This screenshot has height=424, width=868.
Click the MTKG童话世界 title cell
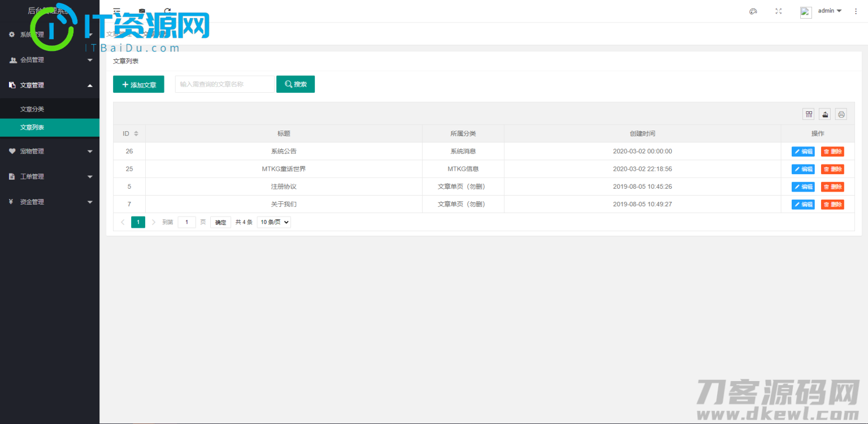(284, 169)
